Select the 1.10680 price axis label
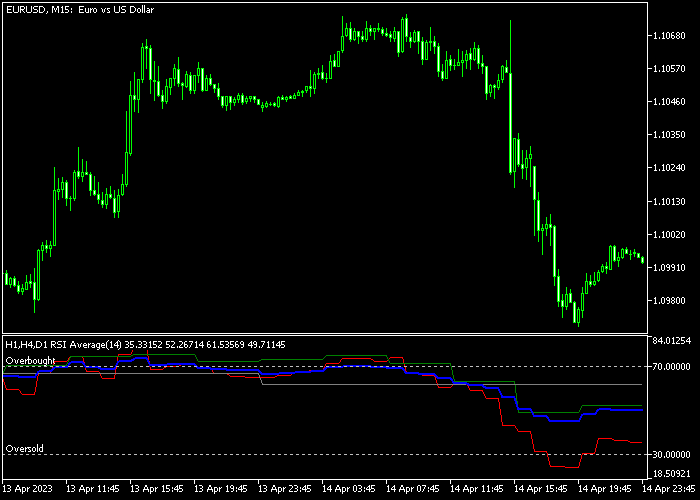The image size is (700, 500). [669, 36]
